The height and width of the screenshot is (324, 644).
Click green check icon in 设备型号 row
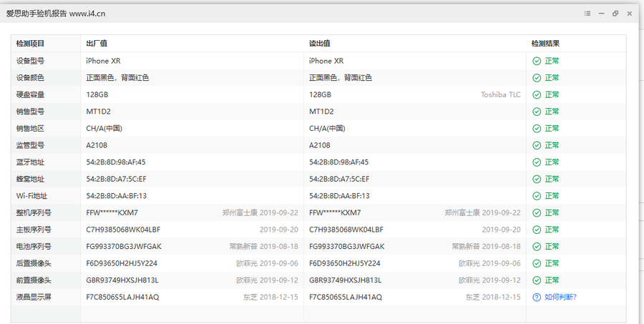[537, 61]
